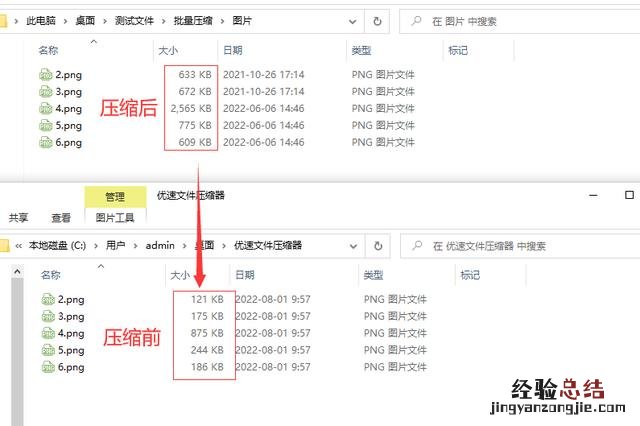This screenshot has width=640, height=426.
Task: Go to admin folder in lower address bar
Action: (160, 246)
